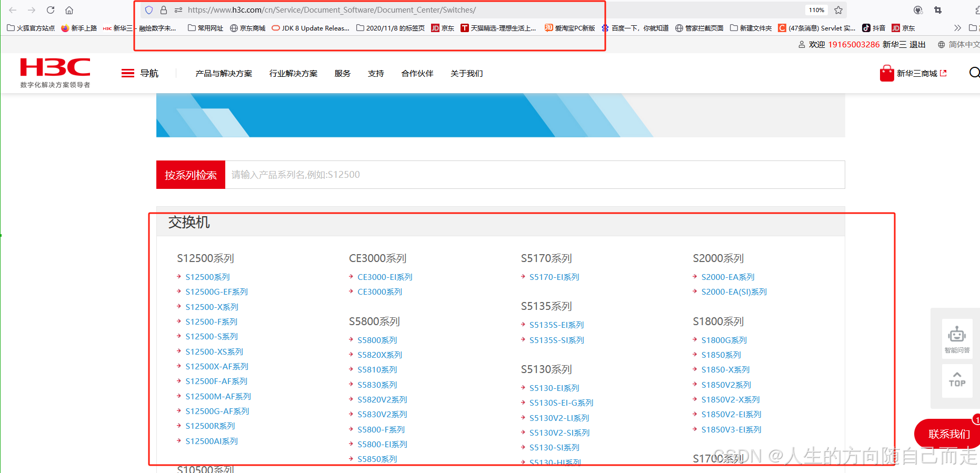980x473 pixels.
Task: Open the S12500AI系列 link
Action: (x=212, y=441)
